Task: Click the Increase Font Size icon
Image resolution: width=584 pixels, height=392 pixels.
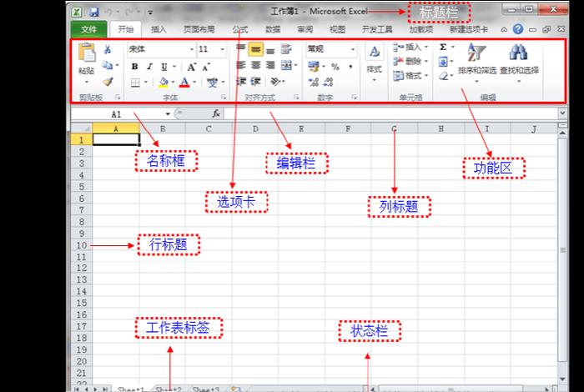Action: pyautogui.click(x=191, y=67)
